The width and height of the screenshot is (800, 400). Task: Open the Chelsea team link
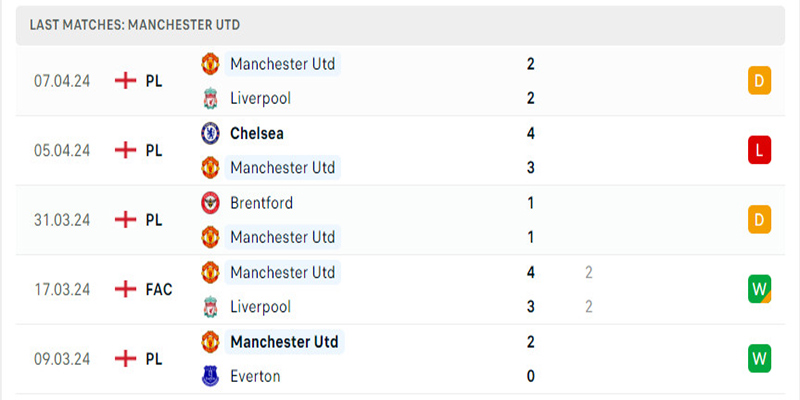pos(257,133)
